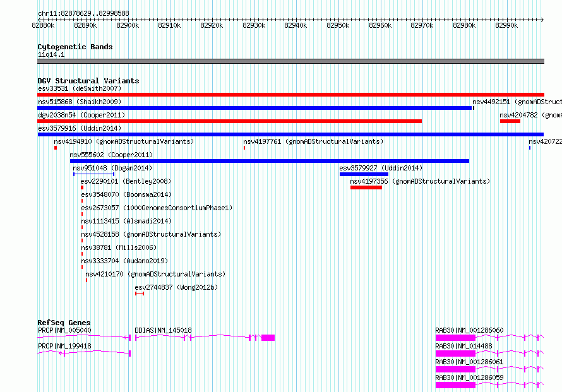562x392 pixels.
Task: Click the magenta RAB30 NM_001286060 exon block
Action: click(x=455, y=338)
